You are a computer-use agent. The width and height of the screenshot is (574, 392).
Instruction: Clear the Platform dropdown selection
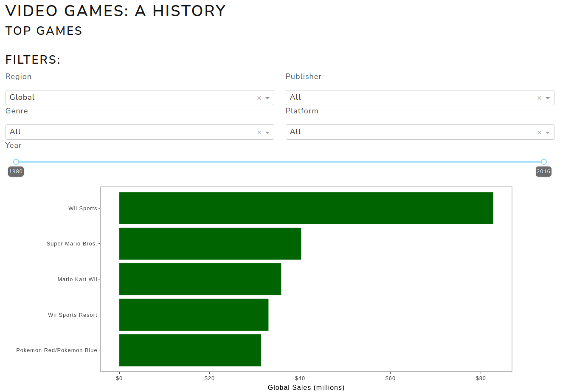(x=539, y=133)
